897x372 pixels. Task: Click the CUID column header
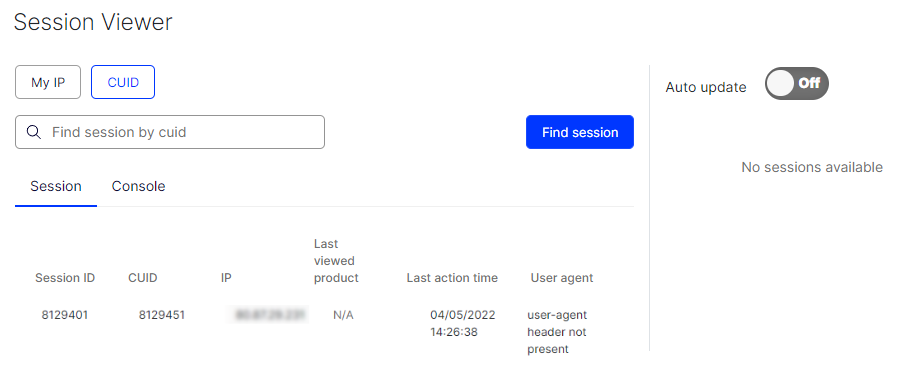click(142, 278)
